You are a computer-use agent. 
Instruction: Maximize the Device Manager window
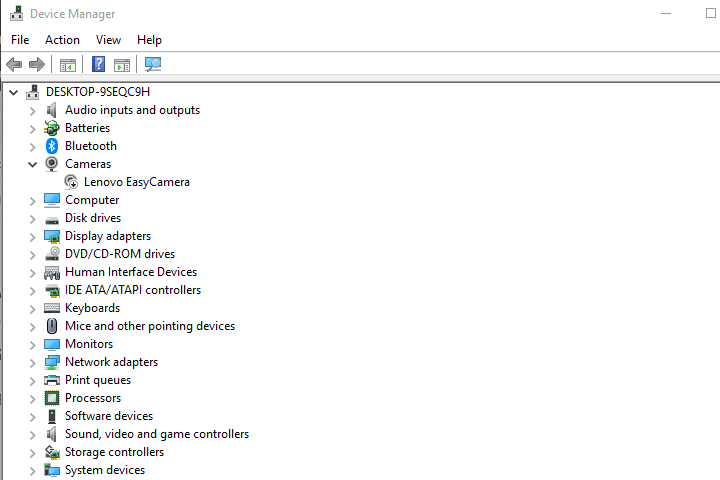click(x=710, y=13)
